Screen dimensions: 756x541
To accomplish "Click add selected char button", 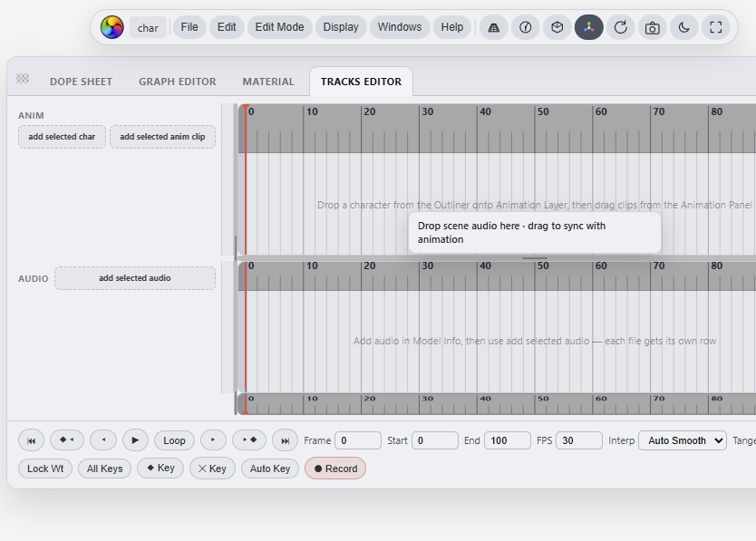I will (x=62, y=137).
